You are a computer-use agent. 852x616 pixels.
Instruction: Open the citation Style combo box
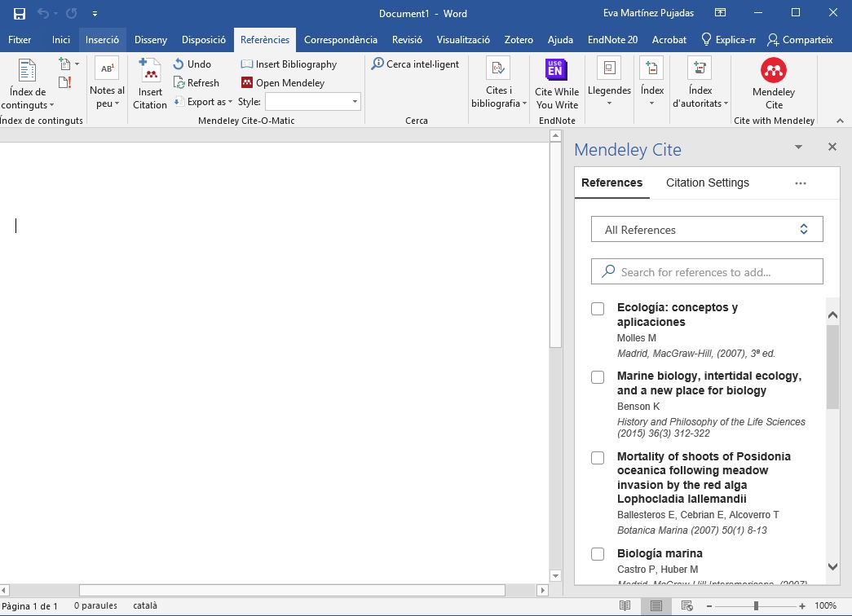(312, 102)
